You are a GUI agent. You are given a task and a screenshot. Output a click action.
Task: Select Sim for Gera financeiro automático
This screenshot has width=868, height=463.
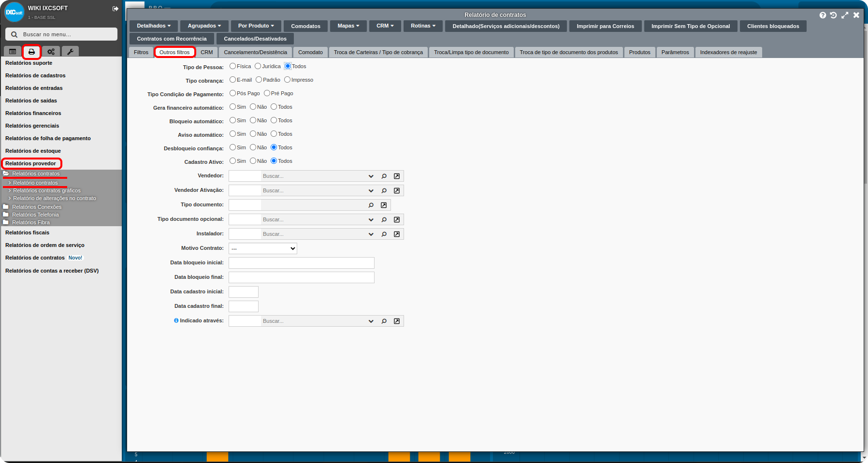[232, 107]
